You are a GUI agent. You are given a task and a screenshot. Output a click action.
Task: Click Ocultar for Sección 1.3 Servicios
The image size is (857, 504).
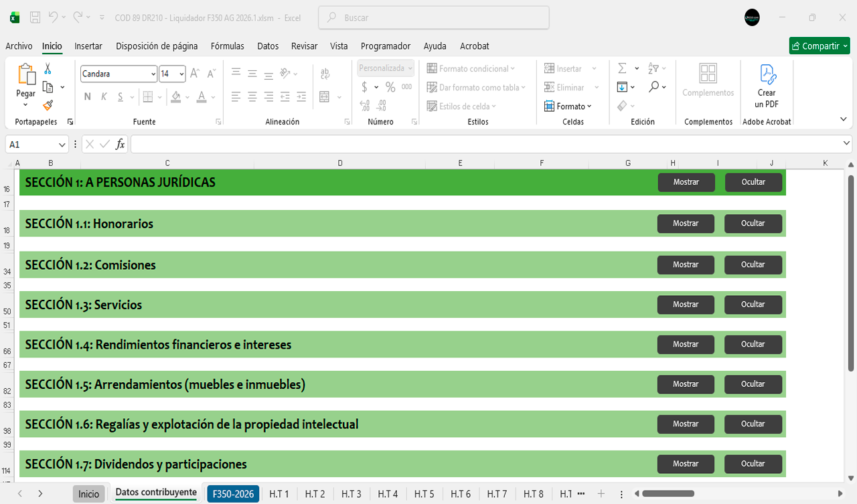coord(753,305)
